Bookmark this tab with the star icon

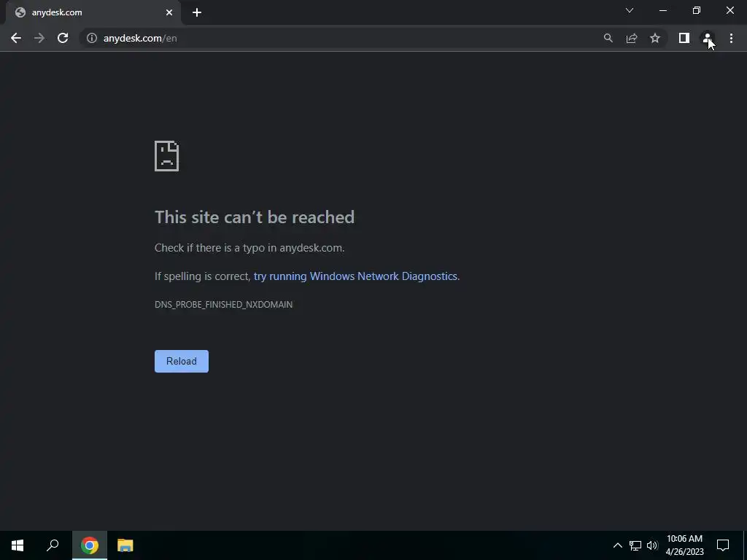[x=655, y=38]
